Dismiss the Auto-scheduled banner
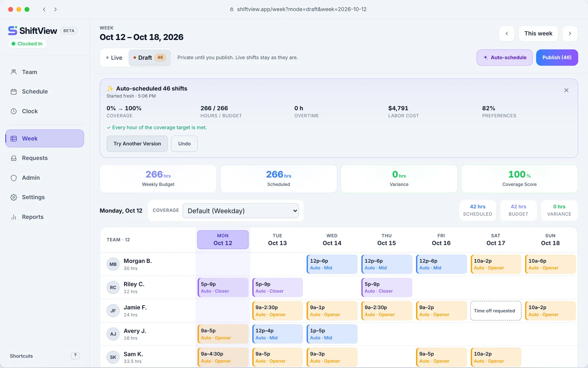The image size is (588, 368). [566, 90]
